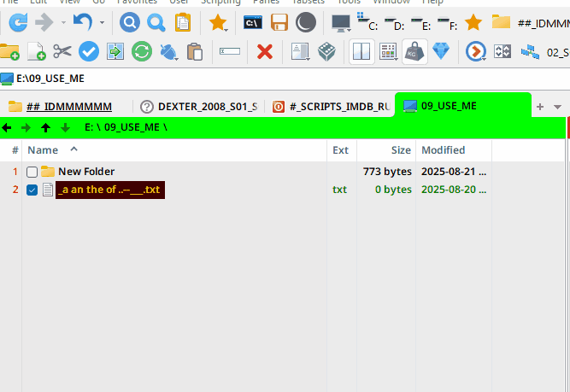
Task: Click the floppy disk save icon
Action: (x=279, y=22)
